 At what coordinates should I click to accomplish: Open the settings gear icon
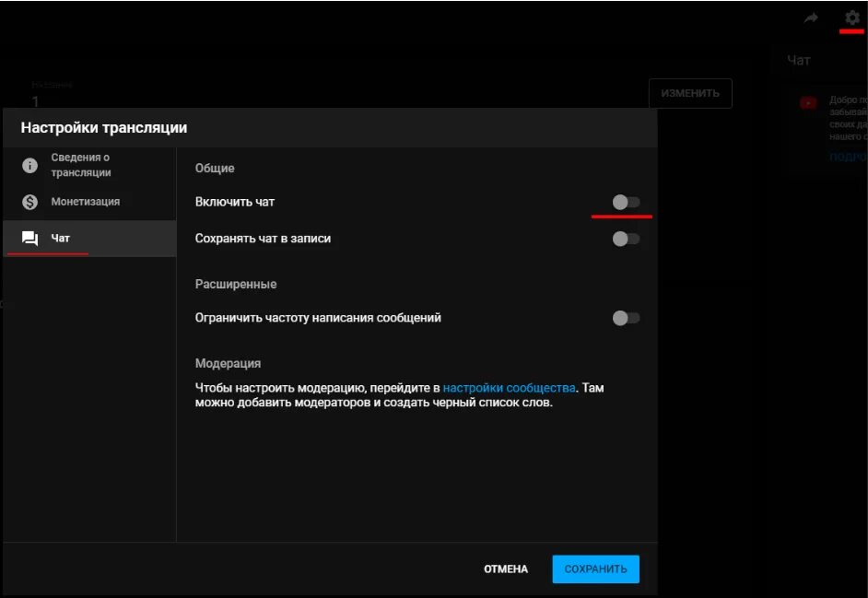coord(852,18)
